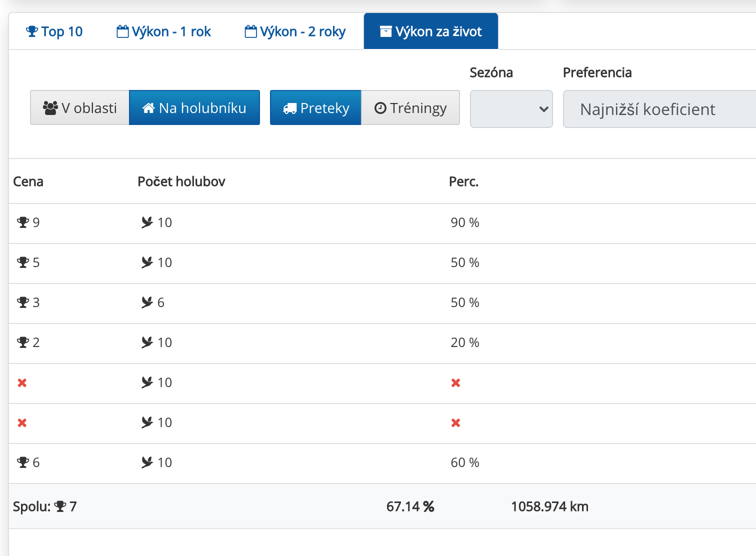756x556 pixels.
Task: Select the Preteky option
Action: 315,107
